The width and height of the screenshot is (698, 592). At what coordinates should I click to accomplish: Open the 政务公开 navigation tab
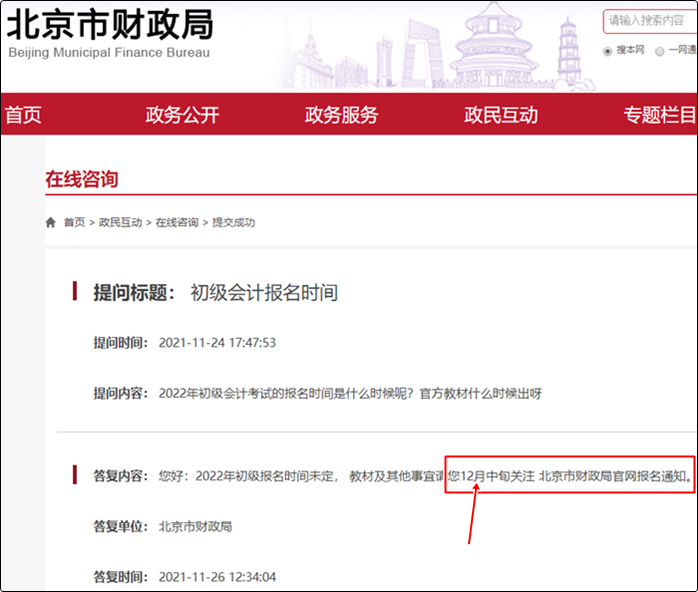tap(182, 115)
